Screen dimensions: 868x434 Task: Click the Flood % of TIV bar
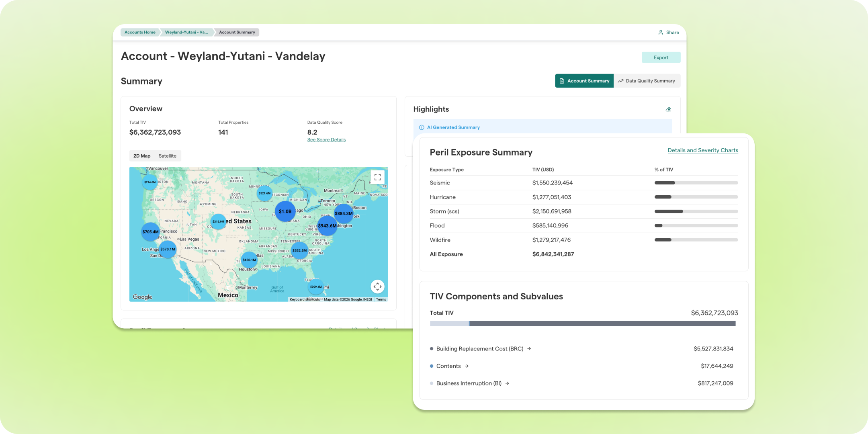click(696, 225)
